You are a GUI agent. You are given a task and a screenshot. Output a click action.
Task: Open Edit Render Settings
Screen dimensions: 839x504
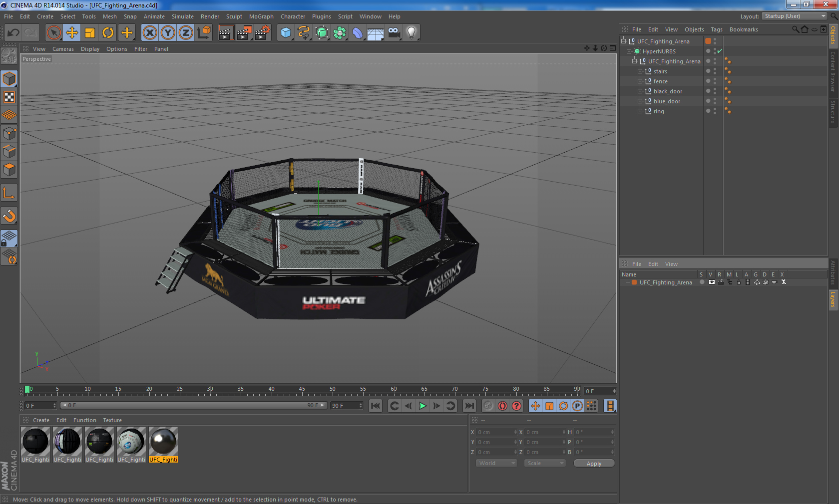click(x=262, y=33)
